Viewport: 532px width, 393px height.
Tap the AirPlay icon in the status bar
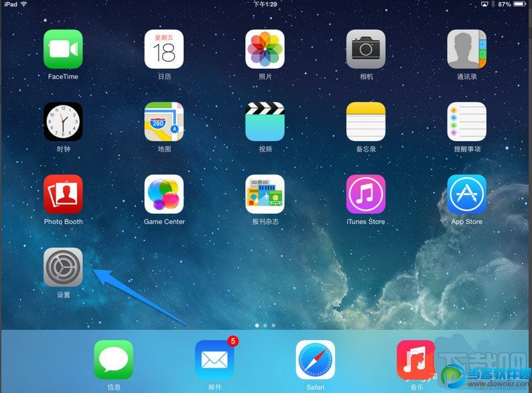click(x=484, y=4)
